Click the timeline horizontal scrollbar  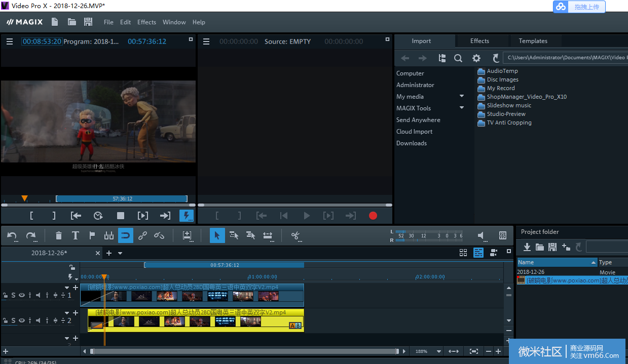(x=244, y=351)
